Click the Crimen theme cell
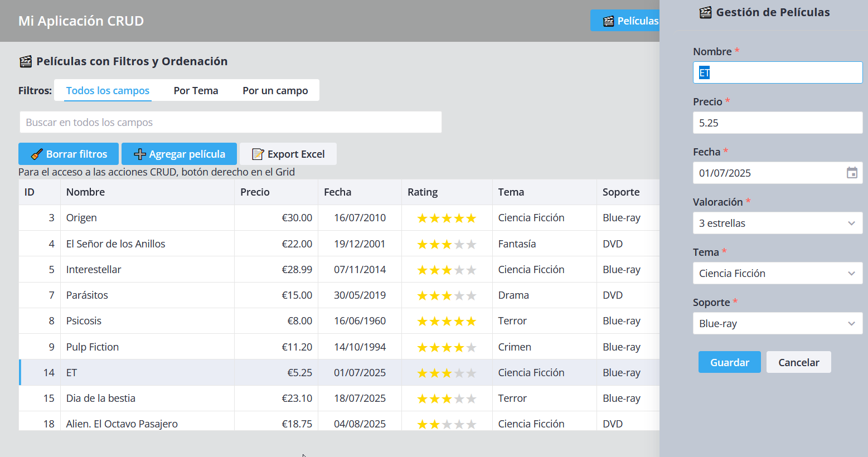Viewport: 868px width, 457px height. (544, 347)
